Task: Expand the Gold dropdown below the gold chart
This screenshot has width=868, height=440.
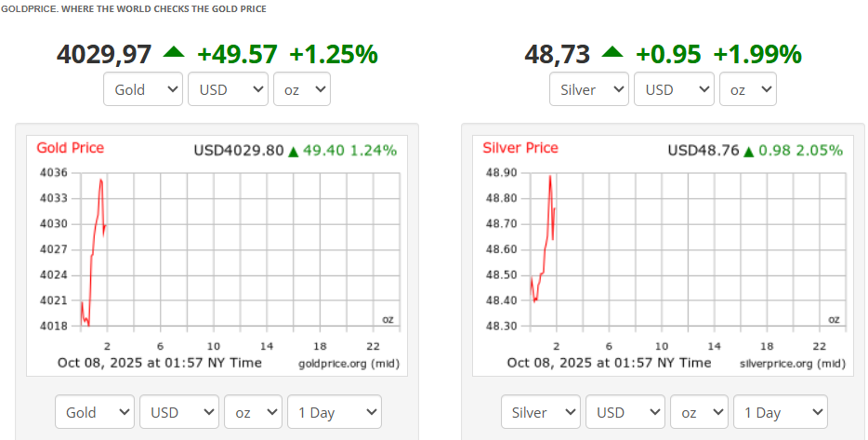Action: (x=95, y=412)
